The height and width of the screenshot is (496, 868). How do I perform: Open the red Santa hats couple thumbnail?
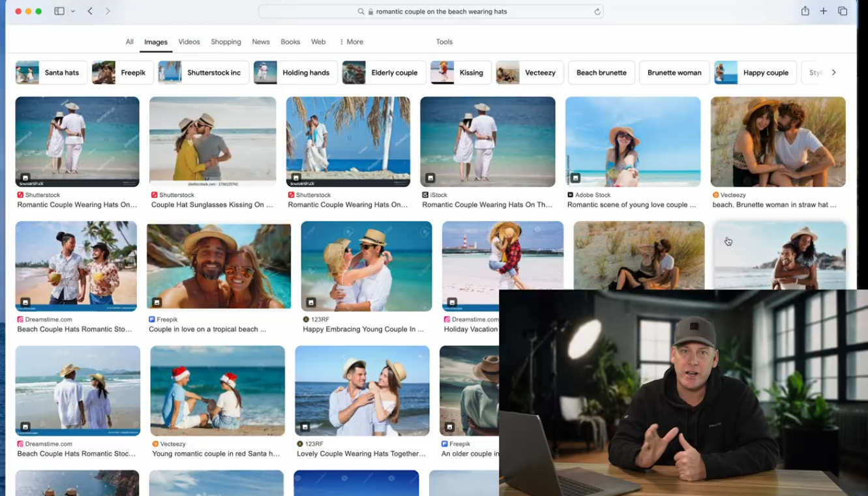click(217, 390)
